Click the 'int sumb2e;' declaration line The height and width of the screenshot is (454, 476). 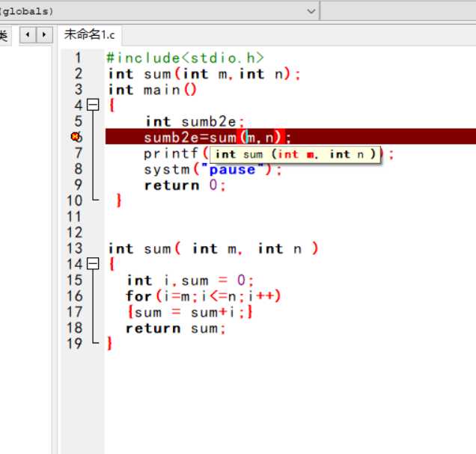click(195, 122)
